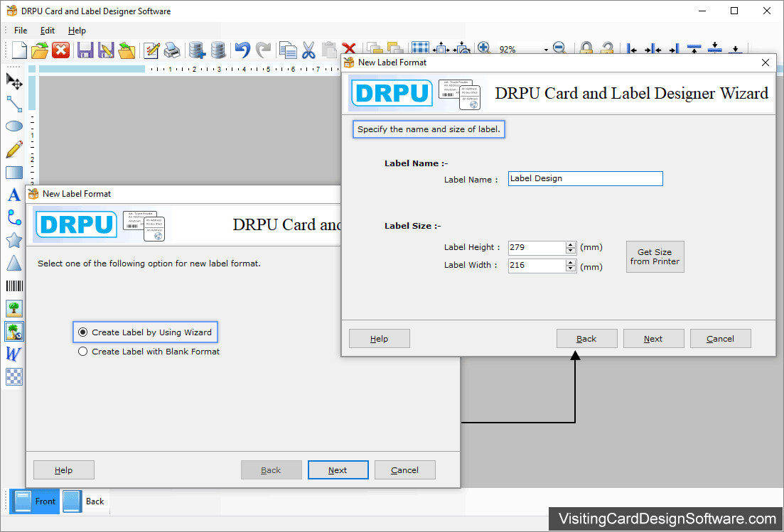Select the WordArt 'W' tool
The height and width of the screenshot is (532, 784).
[14, 354]
